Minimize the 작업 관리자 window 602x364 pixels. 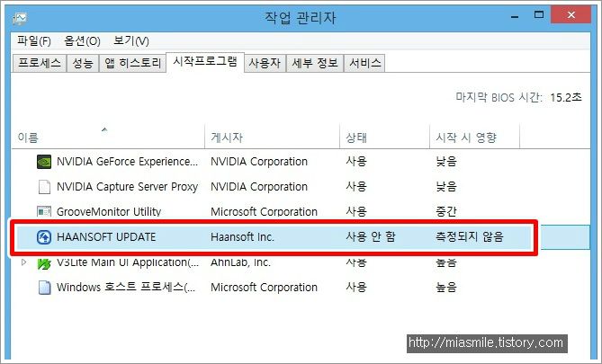(x=515, y=16)
